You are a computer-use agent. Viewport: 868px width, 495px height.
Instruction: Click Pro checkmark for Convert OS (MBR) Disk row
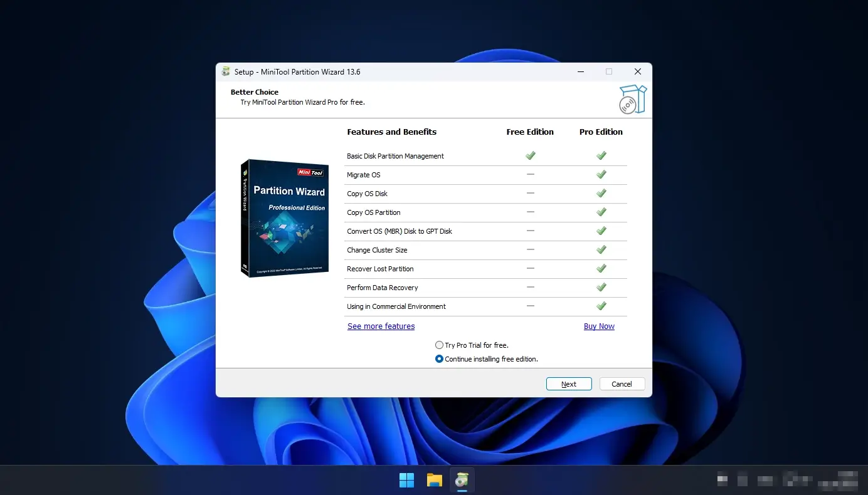pyautogui.click(x=601, y=231)
